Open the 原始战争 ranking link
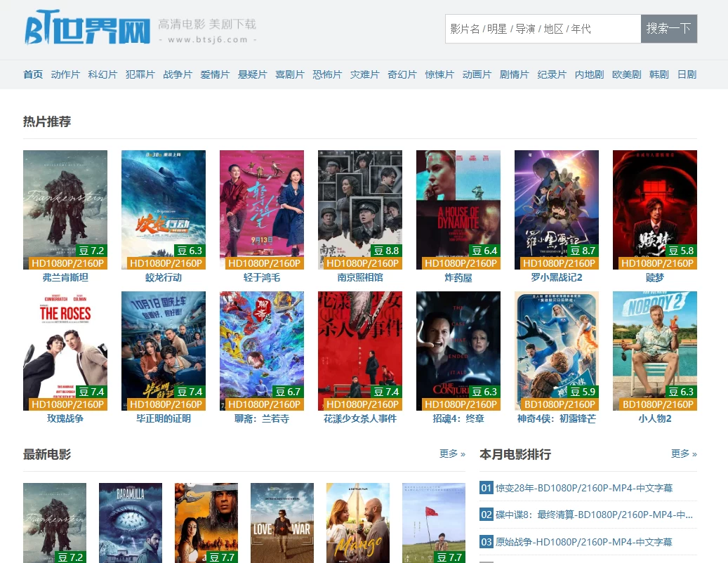 (583, 542)
